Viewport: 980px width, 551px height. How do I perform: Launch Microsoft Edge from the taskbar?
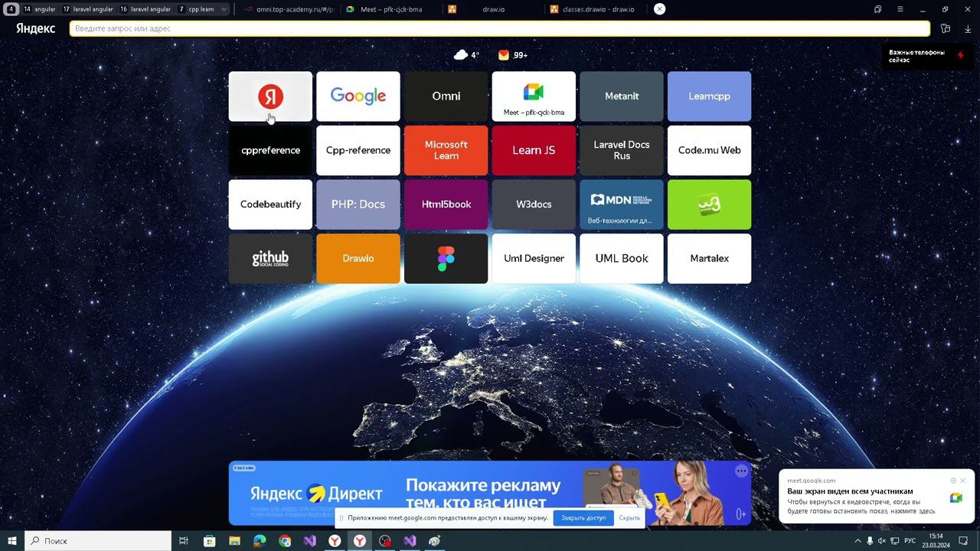(260, 541)
